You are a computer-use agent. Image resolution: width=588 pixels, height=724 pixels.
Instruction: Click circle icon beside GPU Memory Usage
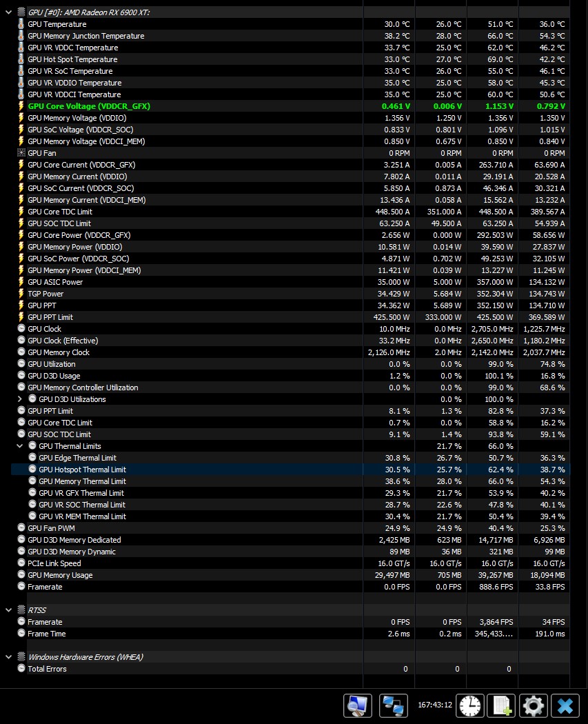tap(21, 575)
